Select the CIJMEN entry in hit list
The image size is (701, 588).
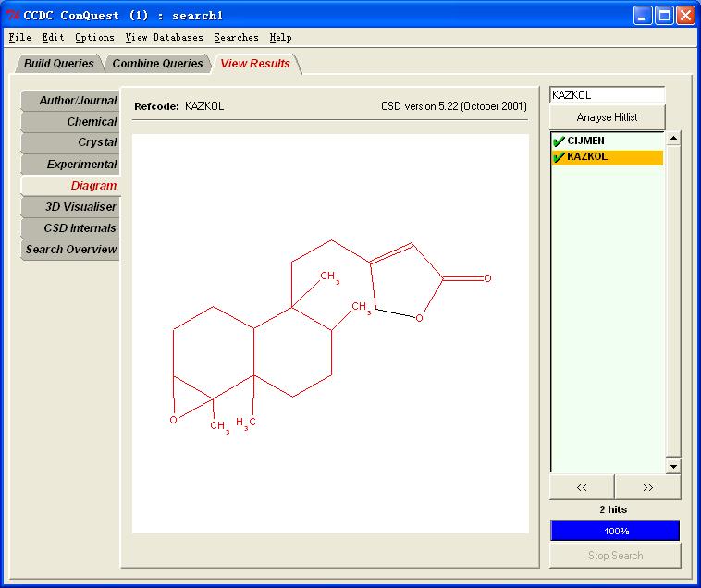(607, 141)
